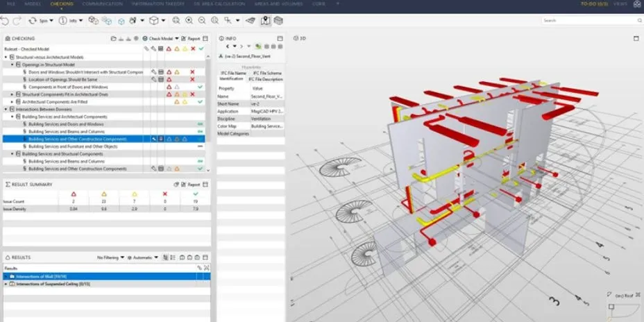Maximize the Info panel with its window icon
Viewport: 644px width, 322px height.
(280, 39)
